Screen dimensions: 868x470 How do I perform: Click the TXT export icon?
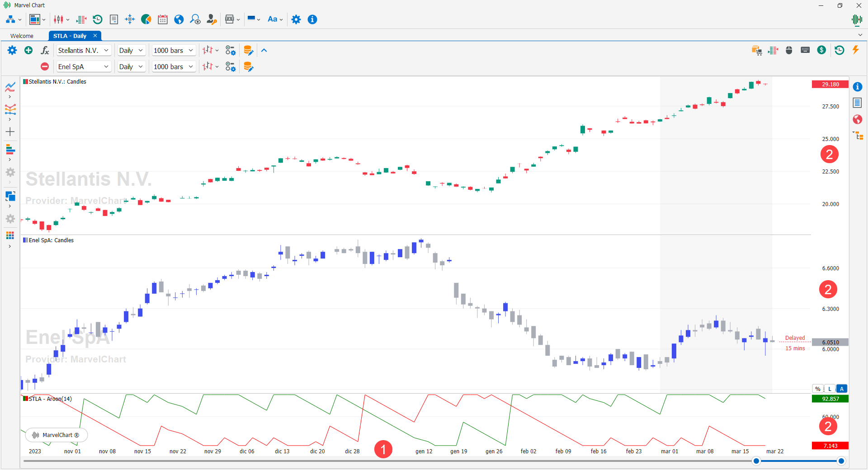(x=230, y=19)
